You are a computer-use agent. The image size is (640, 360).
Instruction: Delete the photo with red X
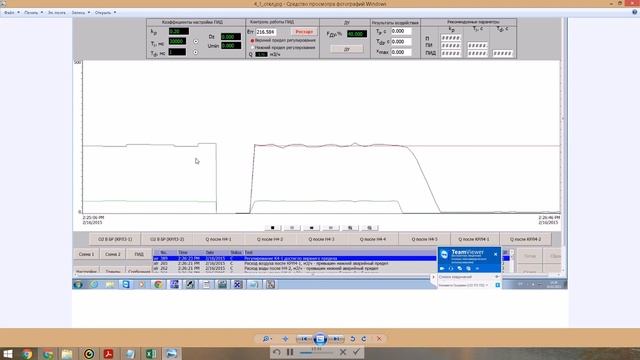tap(379, 339)
